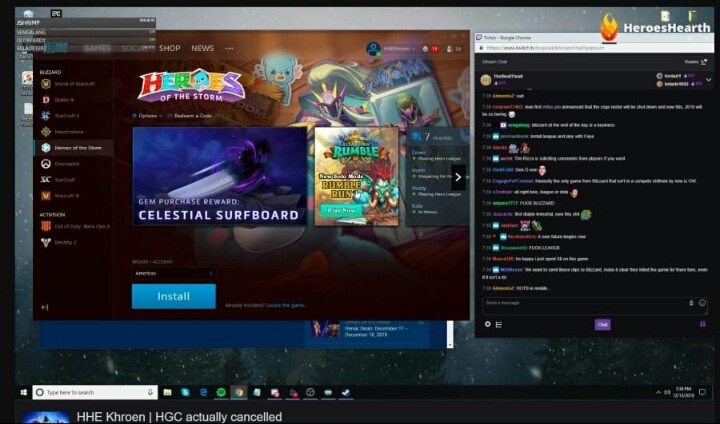This screenshot has width=720, height=424.
Task: Collapse the Blizzard app game sidebar
Action: (x=45, y=307)
